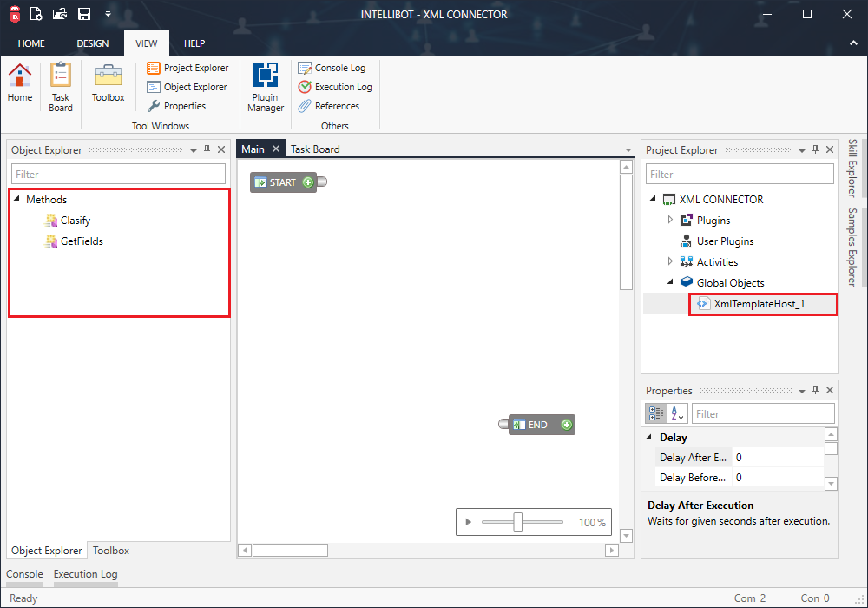The height and width of the screenshot is (608, 868).
Task: Collapse the XML CONNECTOR project node
Action: (653, 198)
